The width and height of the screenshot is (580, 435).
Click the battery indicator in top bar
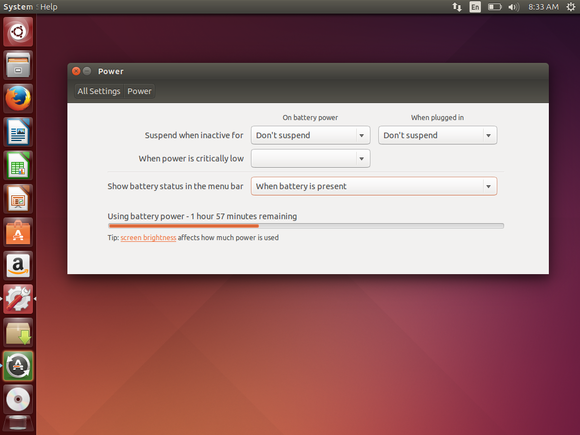[x=494, y=7]
